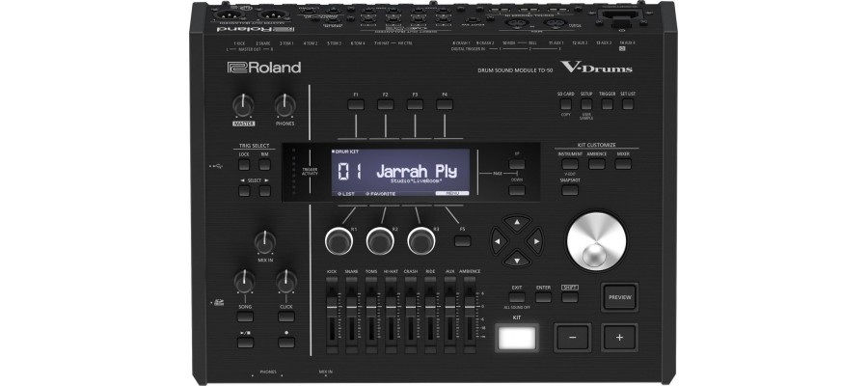Viewport: 868px width, 386px height.
Task: Click the Roland logo
Action: pos(264,68)
